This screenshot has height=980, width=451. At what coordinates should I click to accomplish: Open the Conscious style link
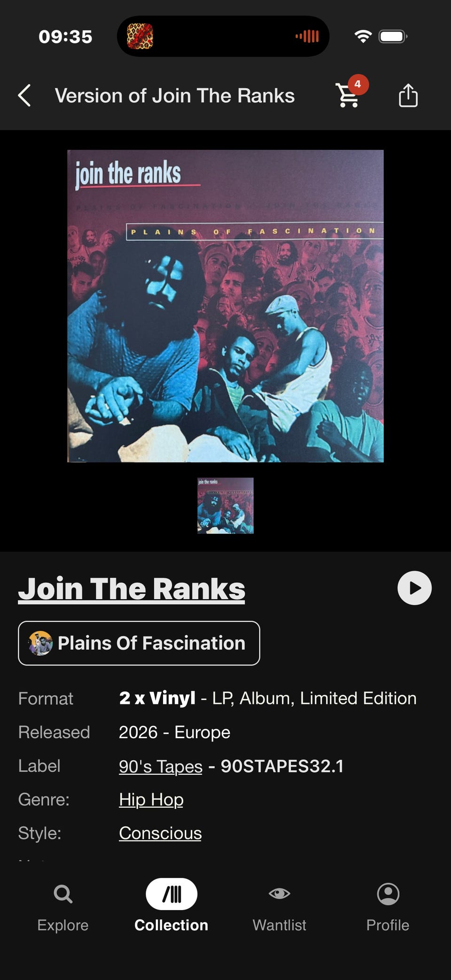click(160, 833)
